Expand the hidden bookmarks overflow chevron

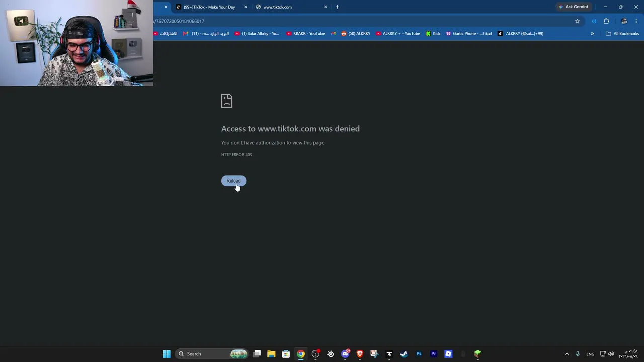[592, 34]
